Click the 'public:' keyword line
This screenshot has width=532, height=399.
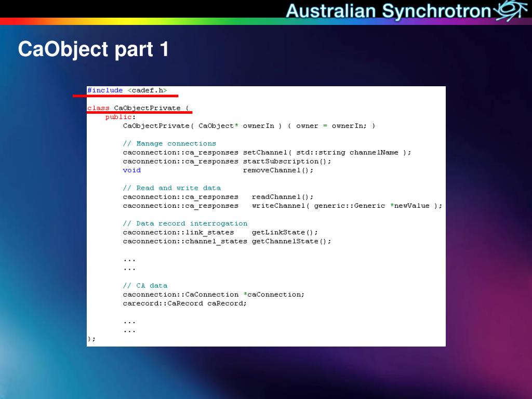pyautogui.click(x=121, y=117)
